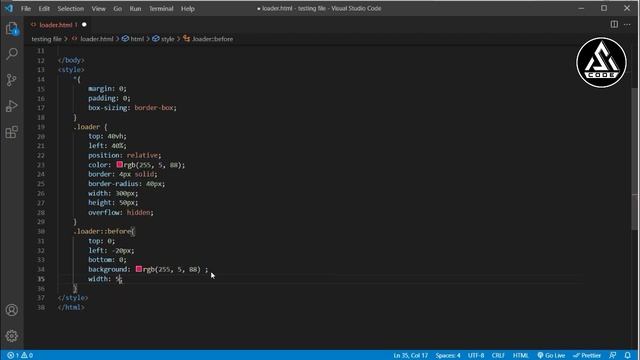
Task: Click the 'width:' line at line 35
Action: click(x=105, y=279)
